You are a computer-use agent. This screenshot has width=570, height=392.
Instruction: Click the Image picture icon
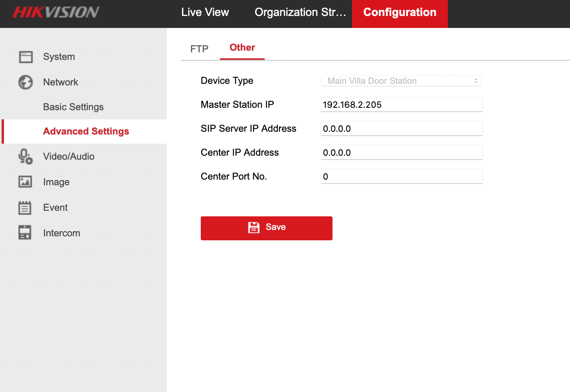coord(25,182)
